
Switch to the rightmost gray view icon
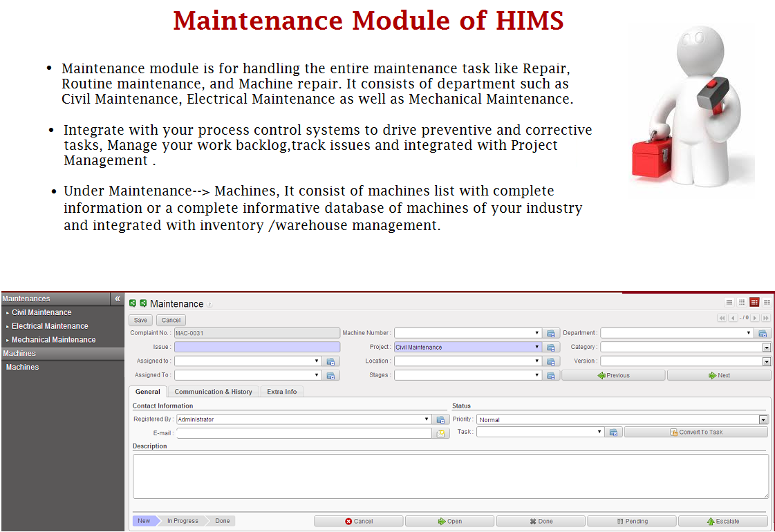pyautogui.click(x=767, y=303)
